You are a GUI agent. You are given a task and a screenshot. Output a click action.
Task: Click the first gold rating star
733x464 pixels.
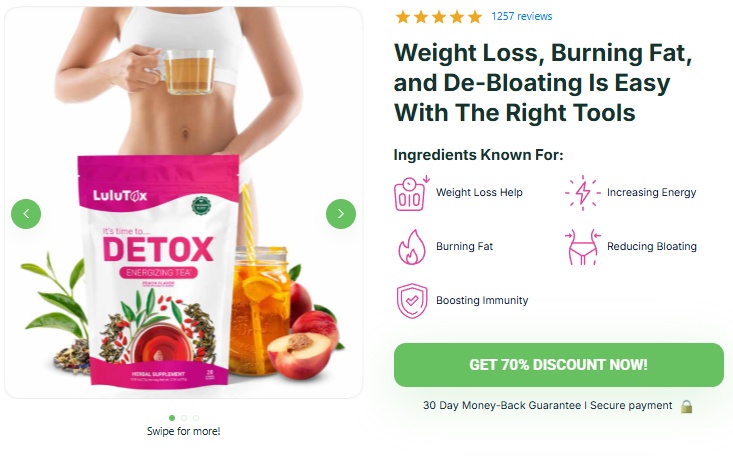402,17
